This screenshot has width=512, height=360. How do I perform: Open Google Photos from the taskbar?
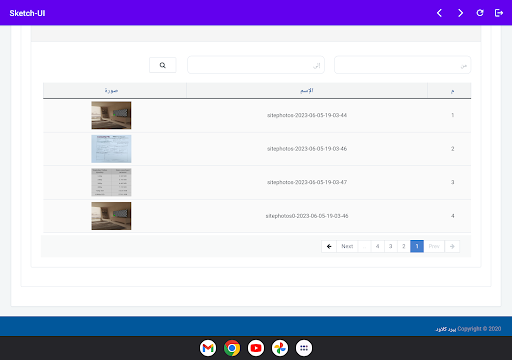coord(280,348)
